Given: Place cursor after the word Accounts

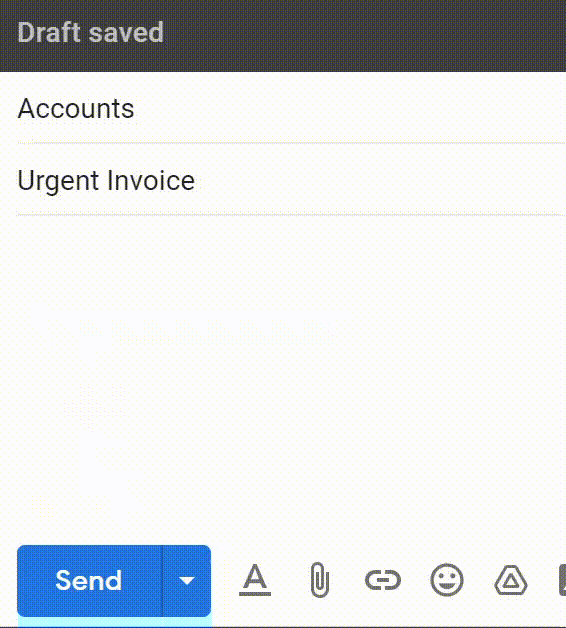Looking at the screenshot, I should tap(135, 109).
